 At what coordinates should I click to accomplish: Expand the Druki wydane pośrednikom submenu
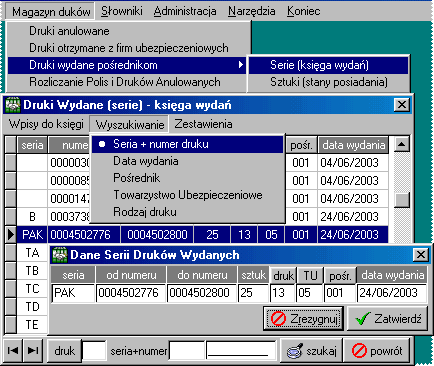tap(127, 65)
